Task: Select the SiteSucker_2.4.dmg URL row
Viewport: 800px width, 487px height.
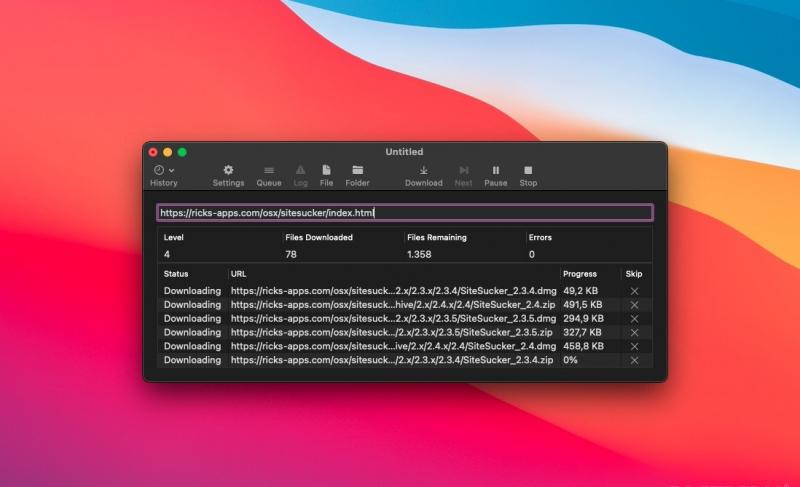Action: coord(393,346)
